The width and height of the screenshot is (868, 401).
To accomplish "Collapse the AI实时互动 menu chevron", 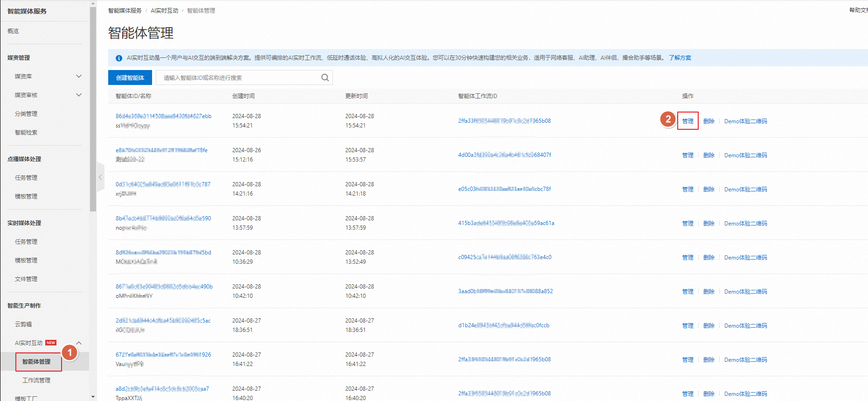I will [x=79, y=343].
